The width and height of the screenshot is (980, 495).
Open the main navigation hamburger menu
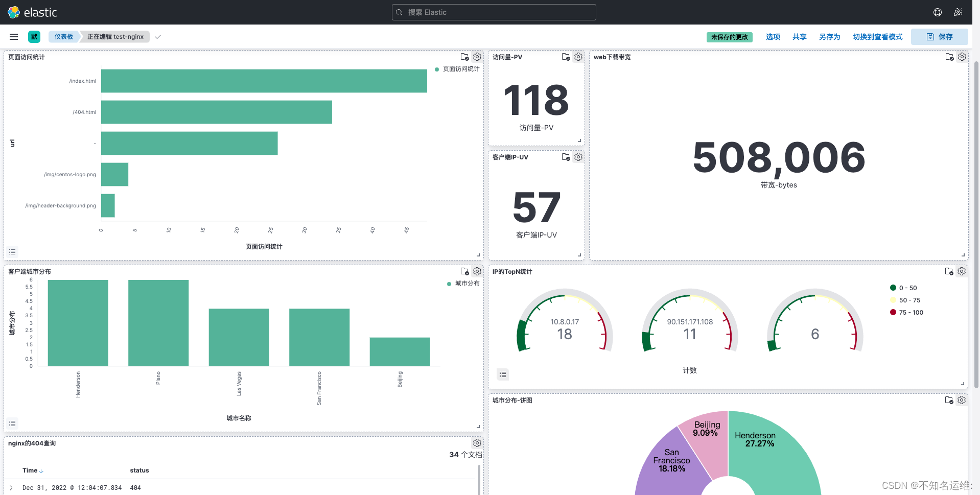(13, 36)
